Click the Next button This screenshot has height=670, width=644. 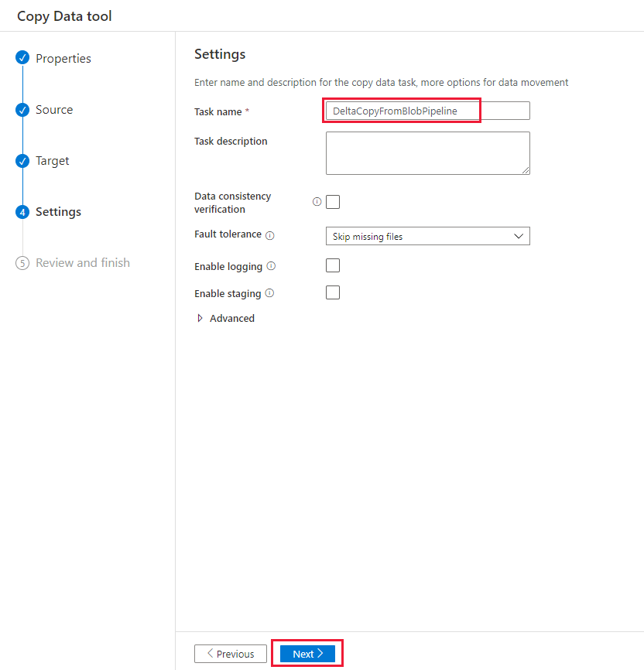307,653
